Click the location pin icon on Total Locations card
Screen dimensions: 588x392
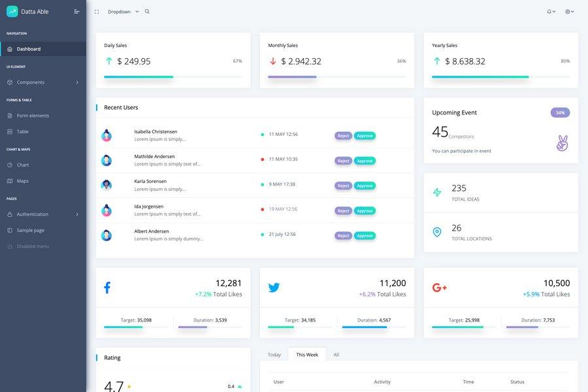[x=436, y=231]
